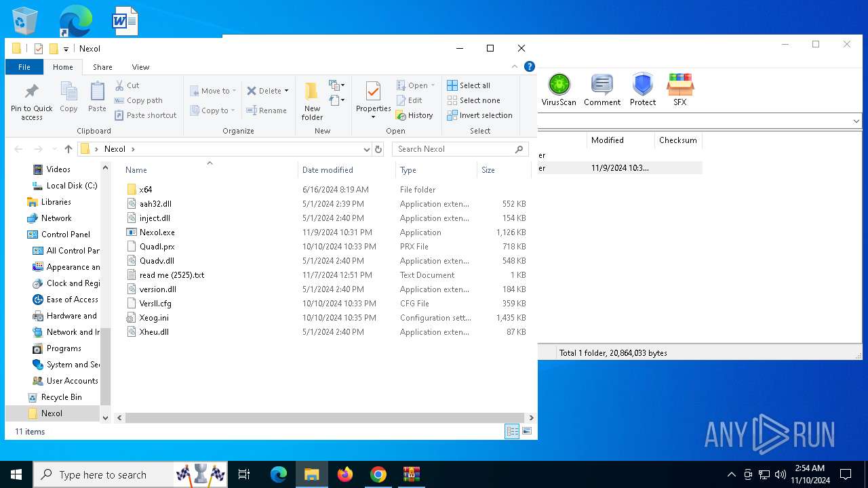Open the Easy access dropdown icon
Screen dimensions: 868x488
pos(337,101)
